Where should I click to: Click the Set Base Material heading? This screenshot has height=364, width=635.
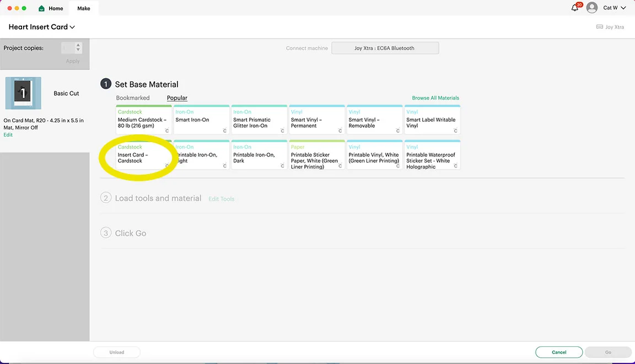tap(147, 84)
